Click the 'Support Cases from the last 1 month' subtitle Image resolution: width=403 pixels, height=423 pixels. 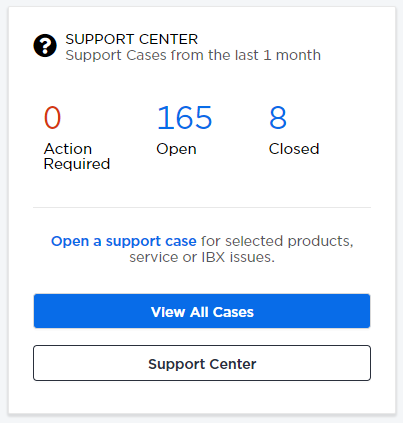pyautogui.click(x=193, y=55)
